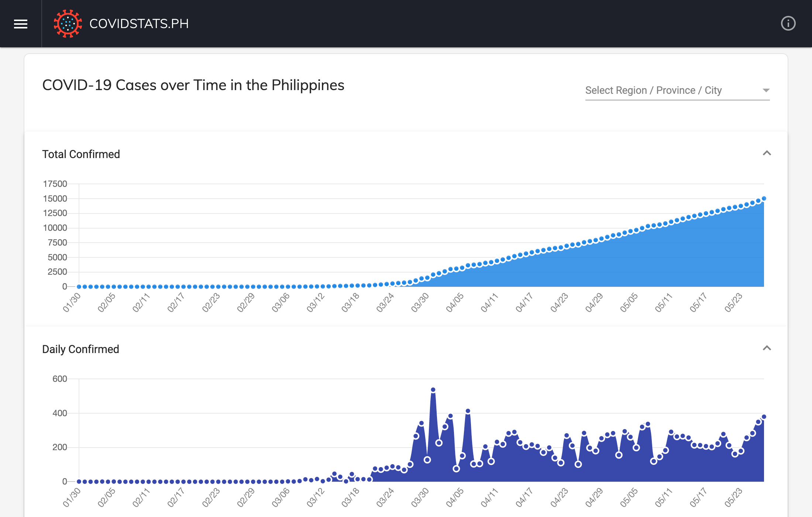Screen dimensions: 812x517
Task: Click the Daily Confirmed heading
Action: pyautogui.click(x=81, y=349)
